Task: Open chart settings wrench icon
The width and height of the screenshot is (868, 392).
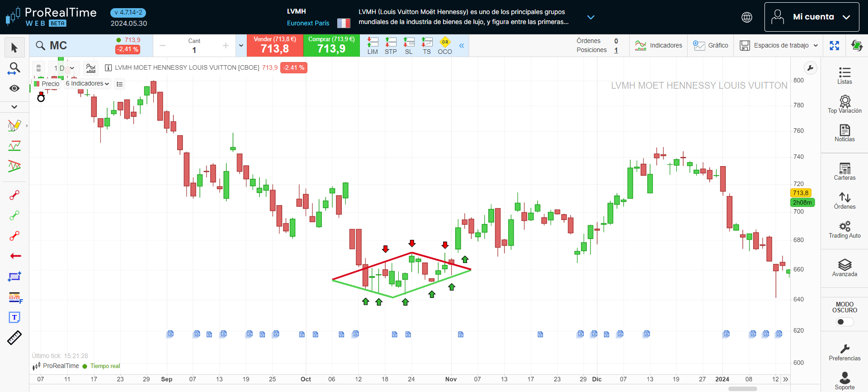Action: click(x=810, y=68)
